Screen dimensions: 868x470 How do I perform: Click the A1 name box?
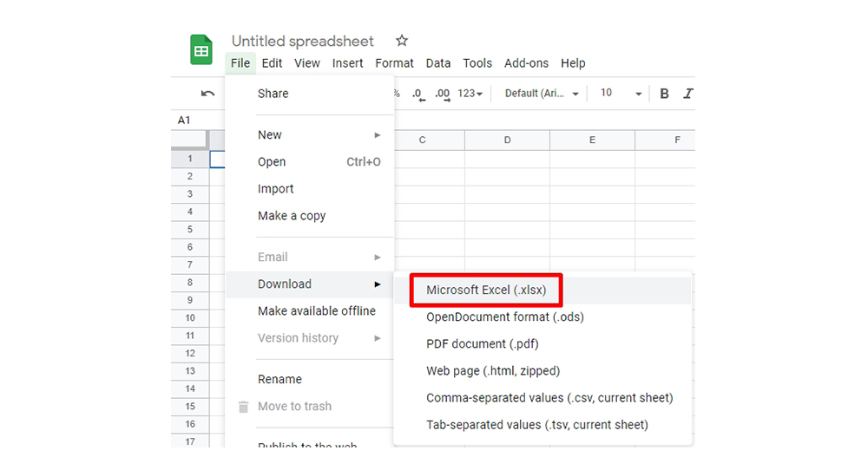[x=184, y=120]
